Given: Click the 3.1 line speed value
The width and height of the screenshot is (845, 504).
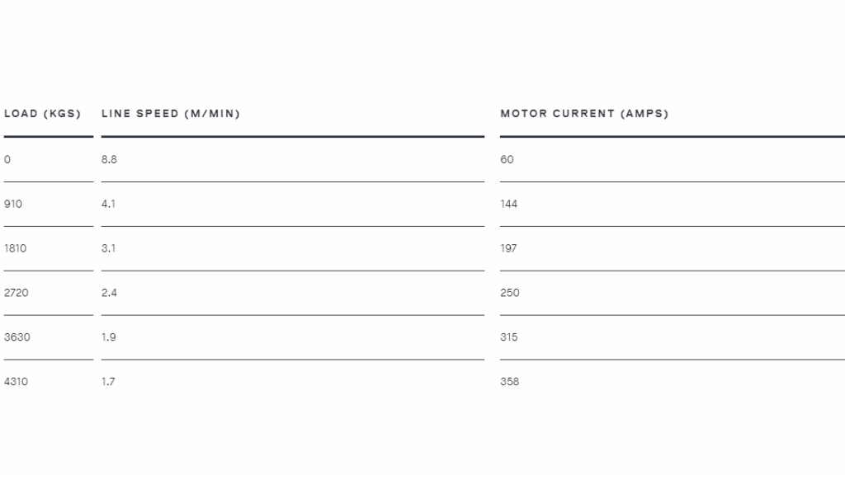Looking at the screenshot, I should point(108,248).
